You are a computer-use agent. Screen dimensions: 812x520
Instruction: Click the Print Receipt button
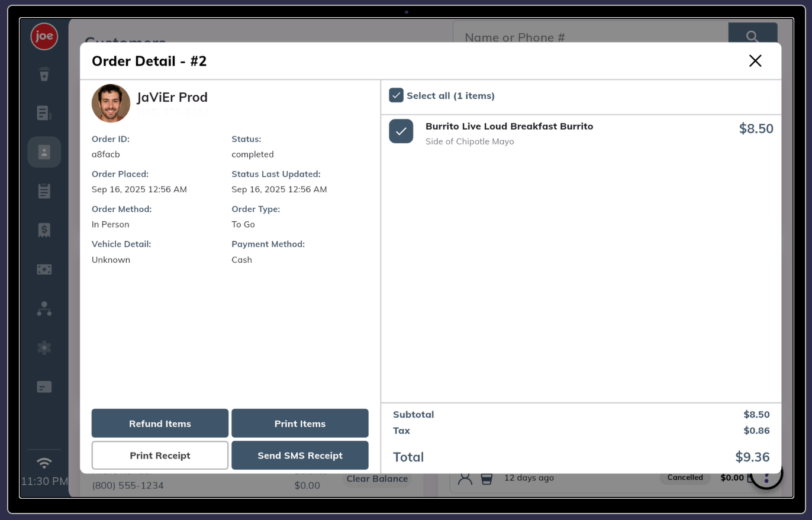coord(160,456)
